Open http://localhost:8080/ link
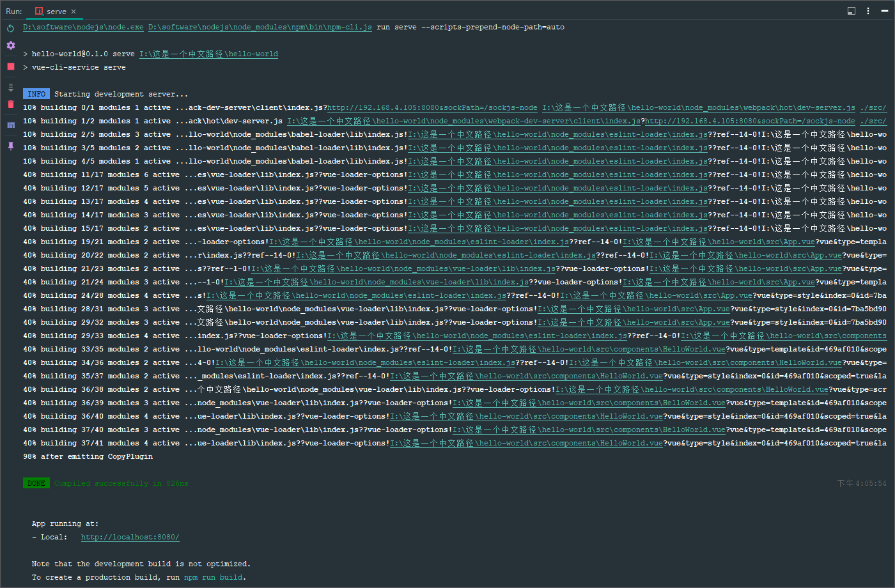 tap(130, 538)
